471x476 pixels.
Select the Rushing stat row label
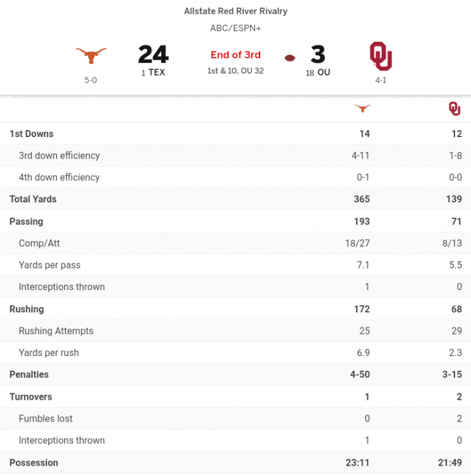click(x=27, y=309)
